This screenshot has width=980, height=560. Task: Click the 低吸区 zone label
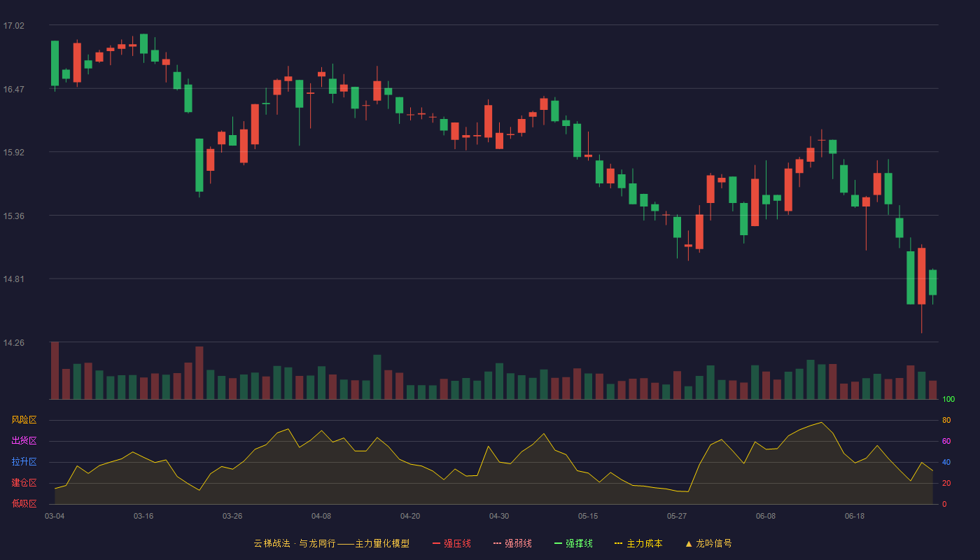click(x=24, y=503)
